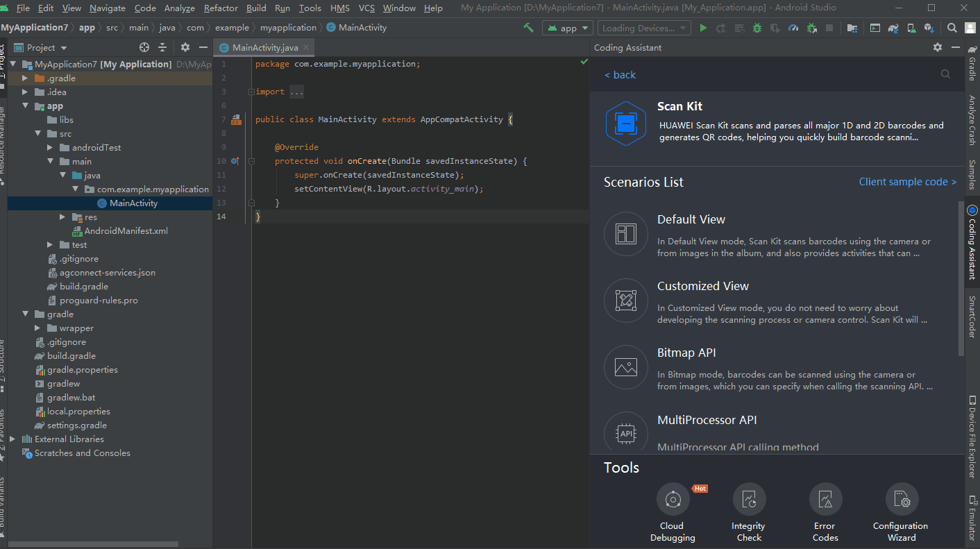Screen dimensions: 980x549
Task: Select the MainActivity.java editor tab
Action: point(264,48)
